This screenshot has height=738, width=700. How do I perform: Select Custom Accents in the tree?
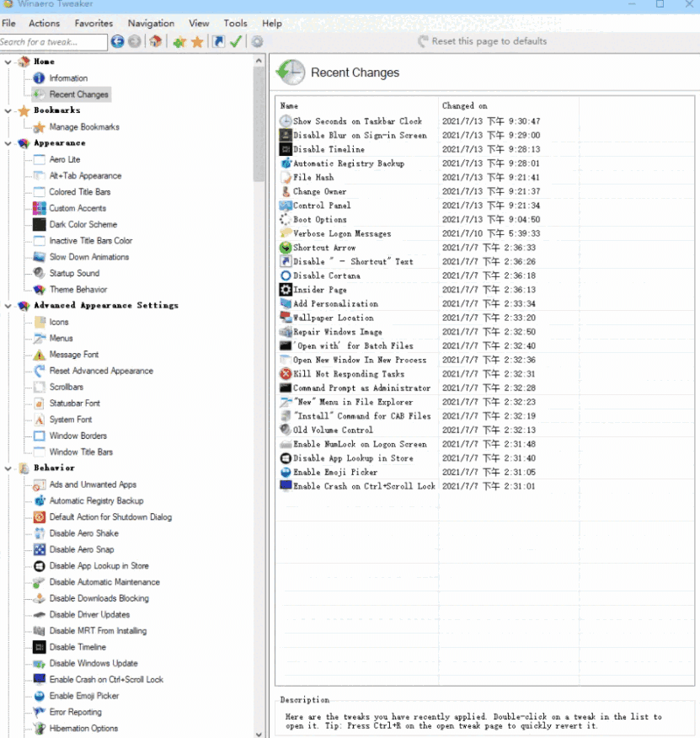point(77,208)
